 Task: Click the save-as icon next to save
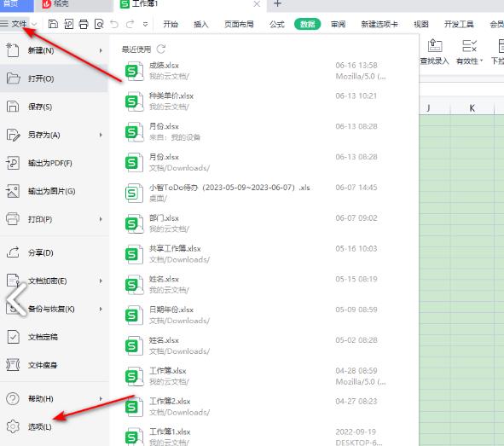(x=68, y=24)
